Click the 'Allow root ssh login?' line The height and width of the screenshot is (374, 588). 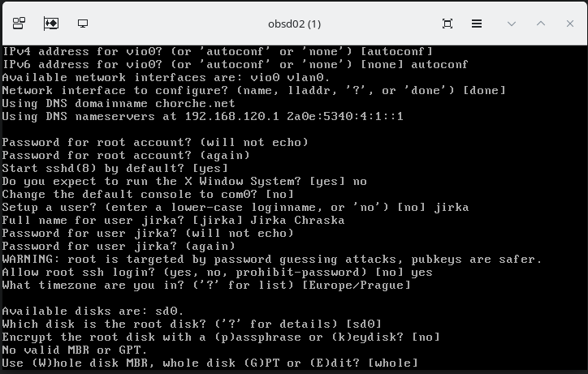point(217,272)
